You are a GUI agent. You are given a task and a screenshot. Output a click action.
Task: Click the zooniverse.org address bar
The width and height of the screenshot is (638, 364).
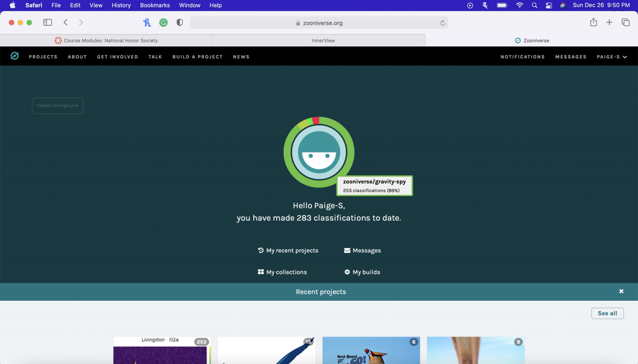pos(319,23)
